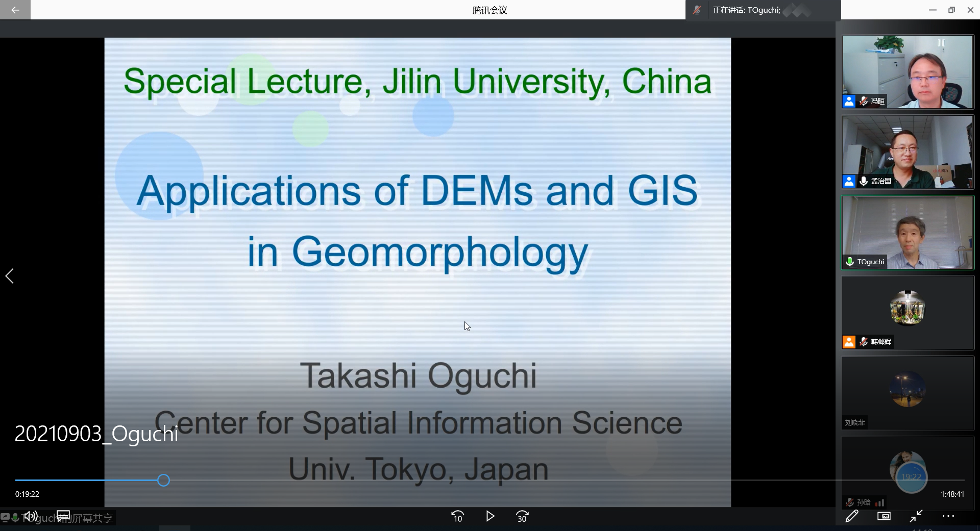Click the speaking indicator 正在讲话 TOguchi
The height and width of the screenshot is (531, 980).
point(746,10)
